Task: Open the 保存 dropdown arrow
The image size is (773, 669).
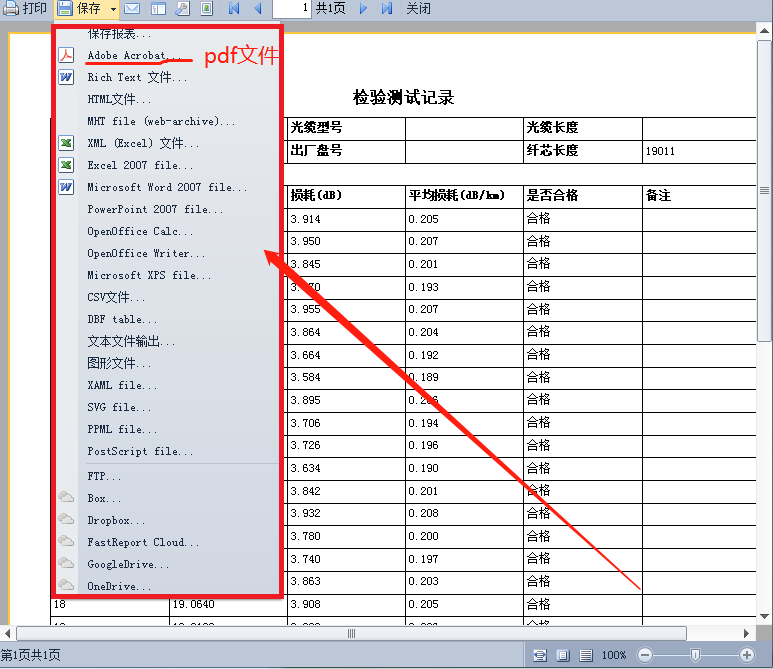Action: 113,9
